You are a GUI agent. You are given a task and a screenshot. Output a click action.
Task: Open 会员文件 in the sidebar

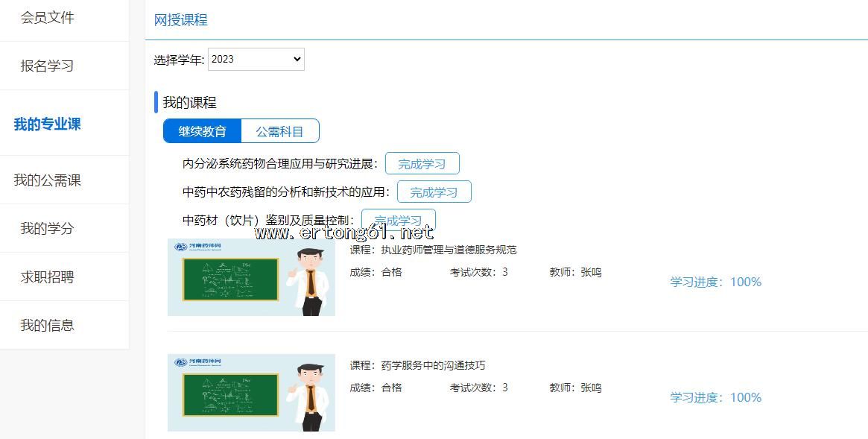click(48, 17)
